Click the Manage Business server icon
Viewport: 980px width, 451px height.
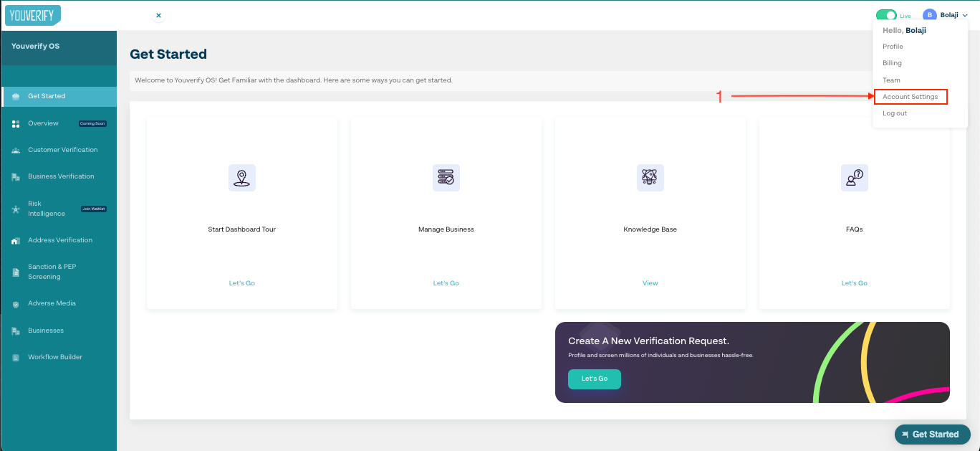(x=446, y=178)
